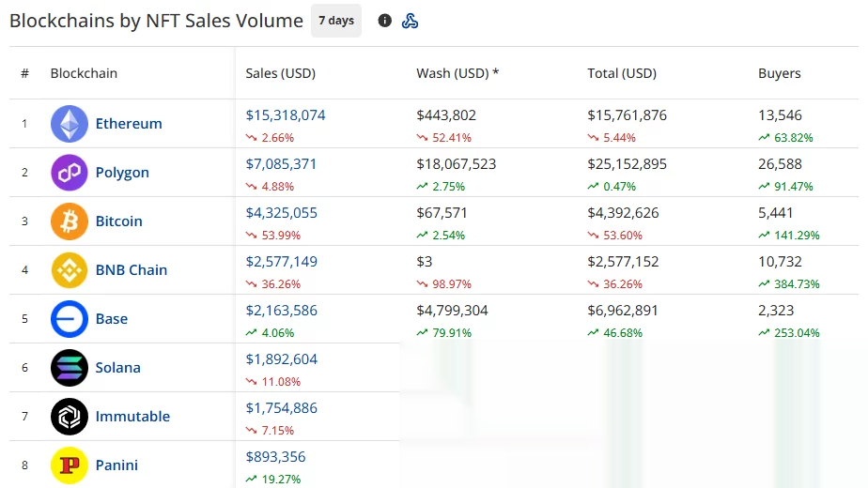Click Ethereum sales change 2.66%

tap(270, 137)
